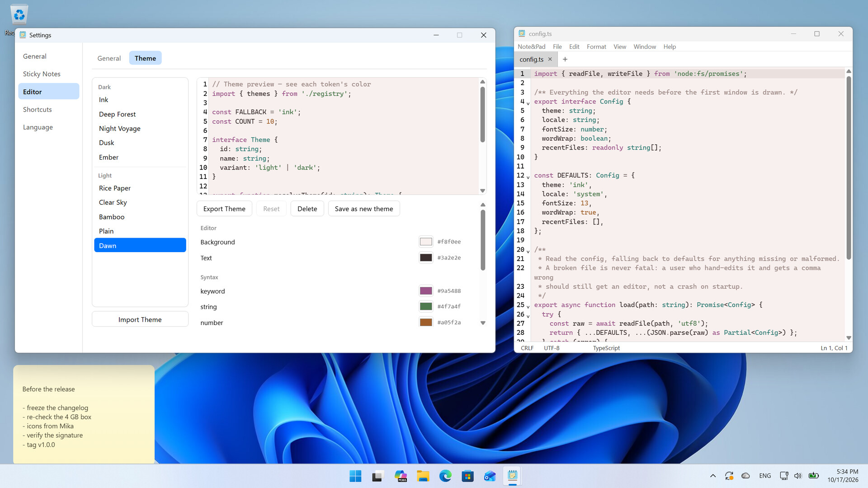Open the Format menu
868x488 pixels.
596,47
